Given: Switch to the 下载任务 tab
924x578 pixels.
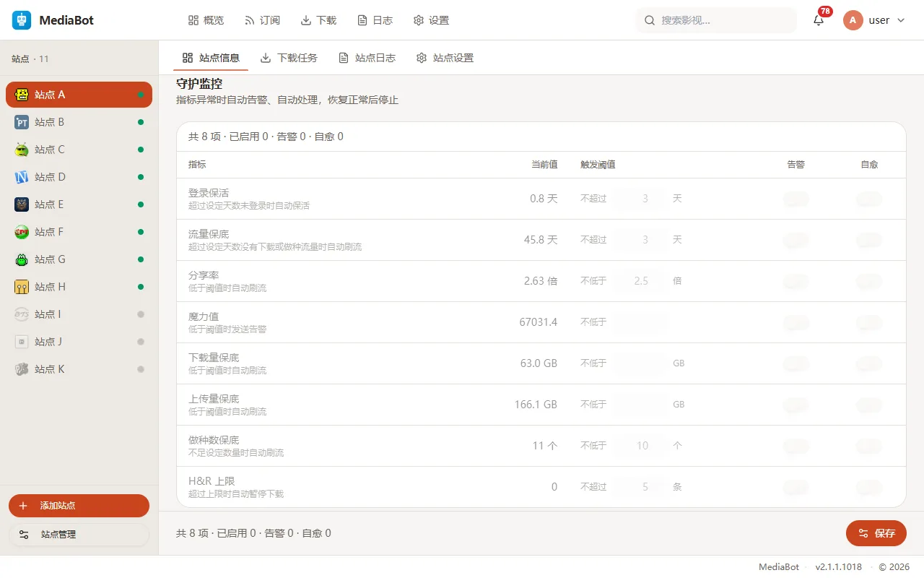Looking at the screenshot, I should click(289, 58).
